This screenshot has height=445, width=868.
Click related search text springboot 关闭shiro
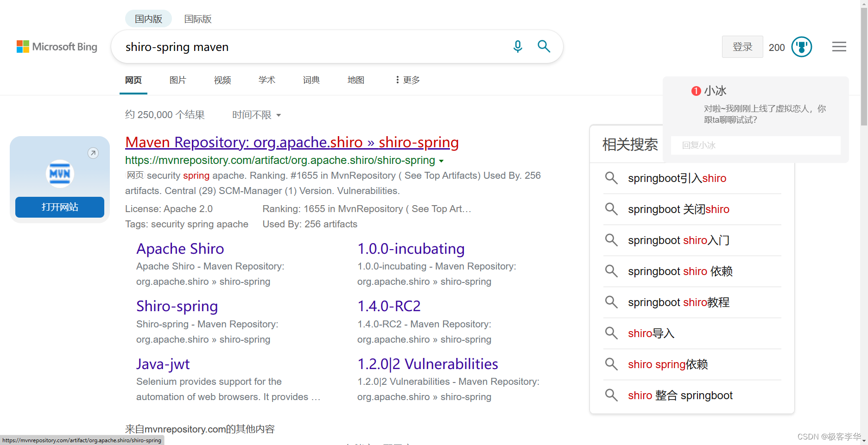click(678, 209)
